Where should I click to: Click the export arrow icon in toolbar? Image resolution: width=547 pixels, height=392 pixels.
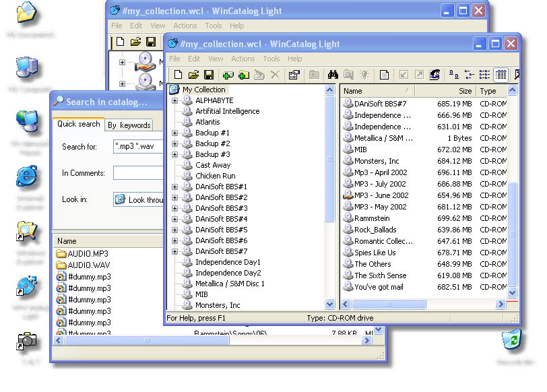tap(419, 75)
